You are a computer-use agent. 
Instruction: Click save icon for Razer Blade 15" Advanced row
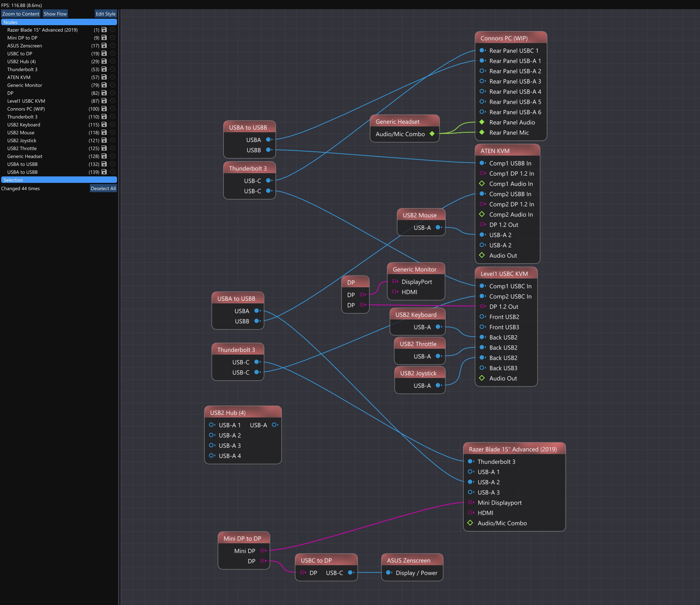104,30
